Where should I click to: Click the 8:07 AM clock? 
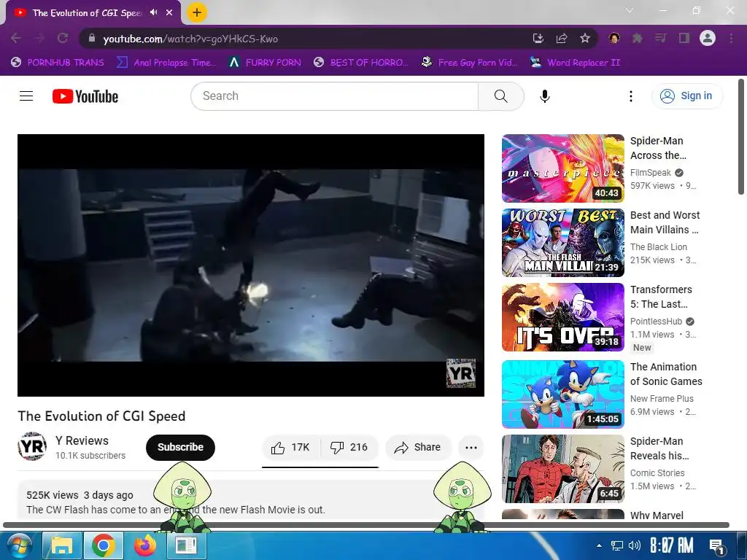coord(672,545)
